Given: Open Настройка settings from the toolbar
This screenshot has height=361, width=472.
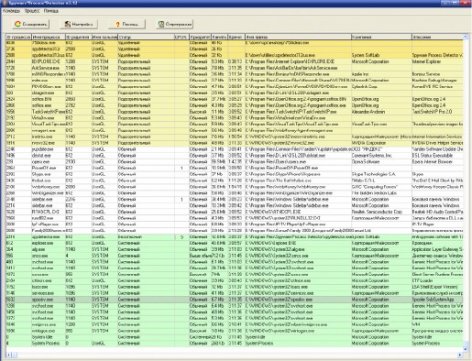Looking at the screenshot, I should [79, 24].
